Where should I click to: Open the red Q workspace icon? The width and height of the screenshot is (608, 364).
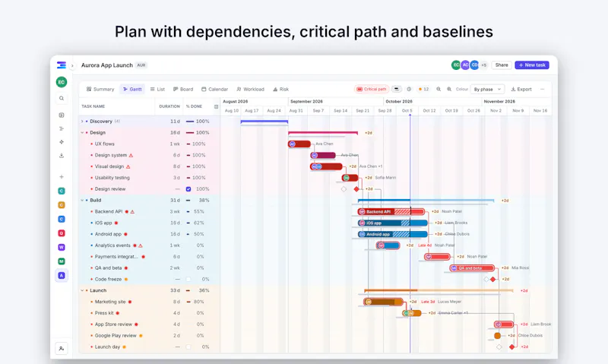click(62, 233)
